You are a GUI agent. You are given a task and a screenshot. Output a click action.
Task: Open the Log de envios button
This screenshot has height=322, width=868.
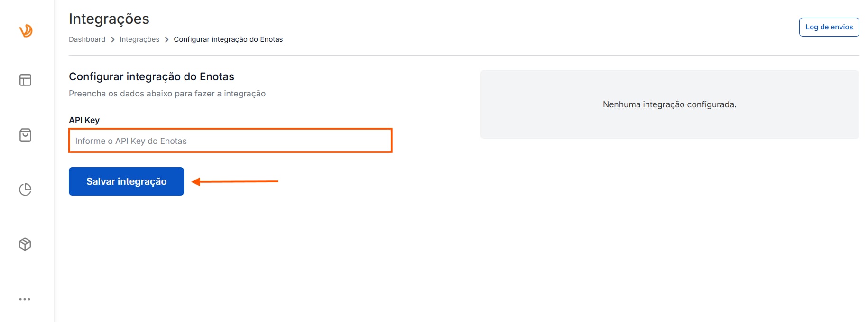(829, 27)
